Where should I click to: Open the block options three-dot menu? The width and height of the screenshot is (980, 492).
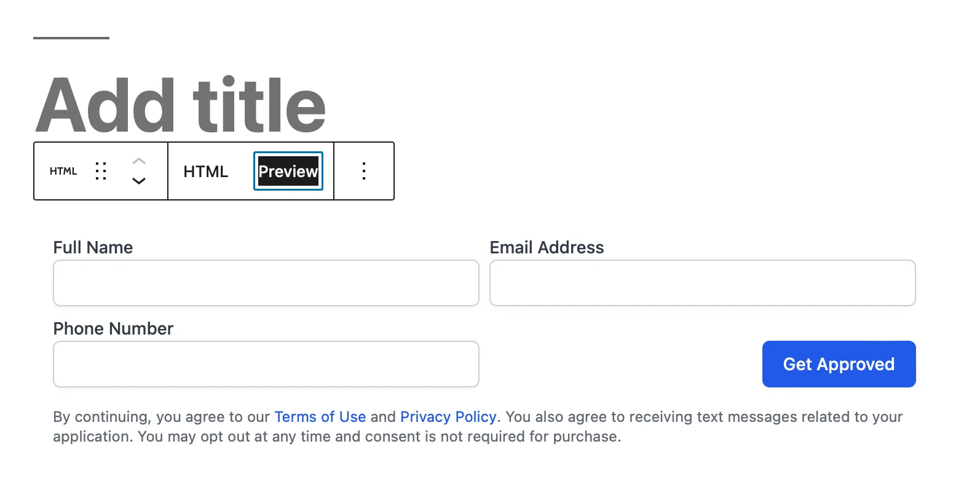point(364,171)
